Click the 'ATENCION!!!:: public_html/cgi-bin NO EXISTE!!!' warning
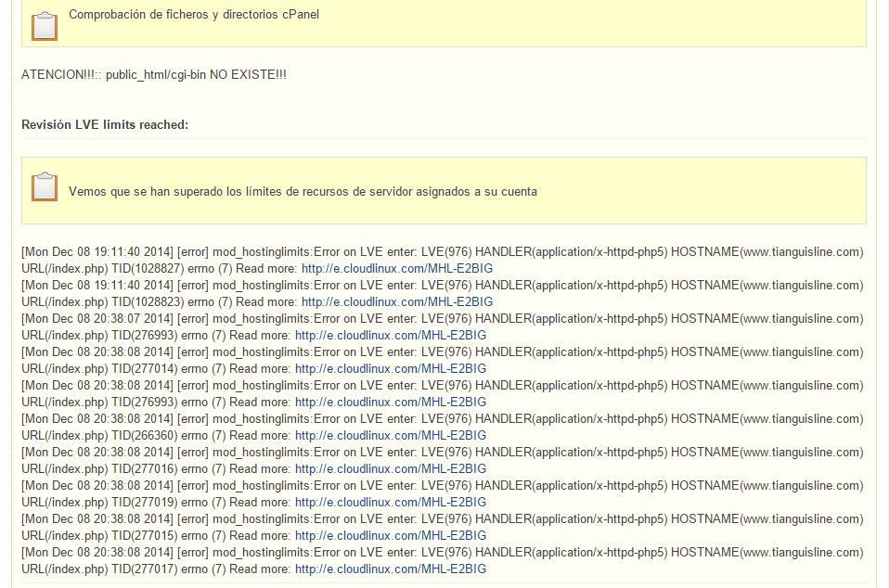Screen dimensions: 889x588 click(154, 75)
